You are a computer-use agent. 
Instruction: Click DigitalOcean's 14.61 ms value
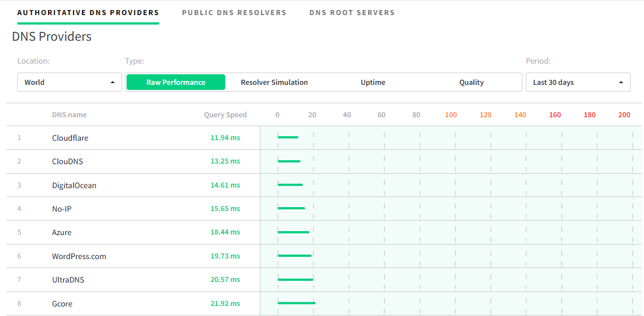[x=225, y=185]
